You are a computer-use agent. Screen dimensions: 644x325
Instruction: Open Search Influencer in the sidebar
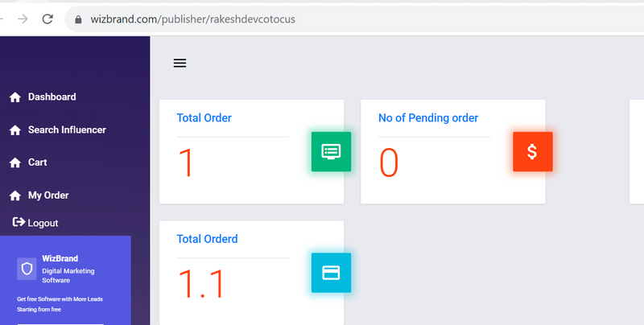[x=67, y=130]
